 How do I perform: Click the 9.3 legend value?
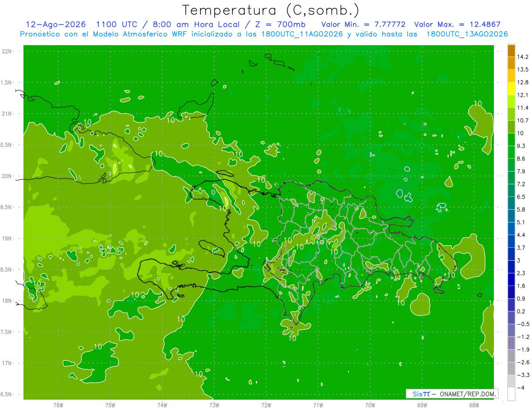522,146
